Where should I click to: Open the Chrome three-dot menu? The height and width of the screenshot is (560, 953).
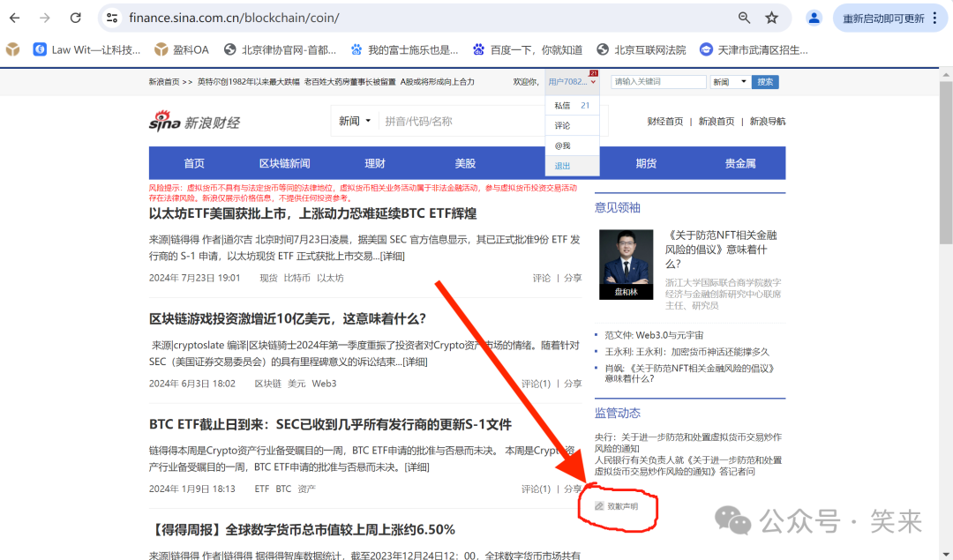[x=934, y=19]
